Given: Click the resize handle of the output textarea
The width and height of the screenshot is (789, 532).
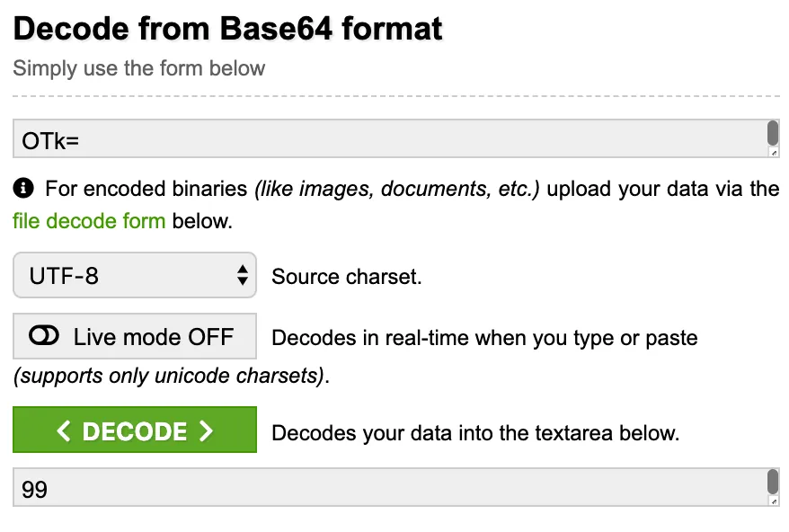Looking at the screenshot, I should click(774, 502).
